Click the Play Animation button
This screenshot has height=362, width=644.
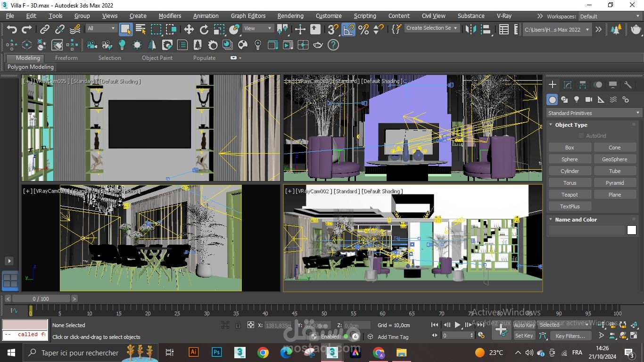(457, 325)
